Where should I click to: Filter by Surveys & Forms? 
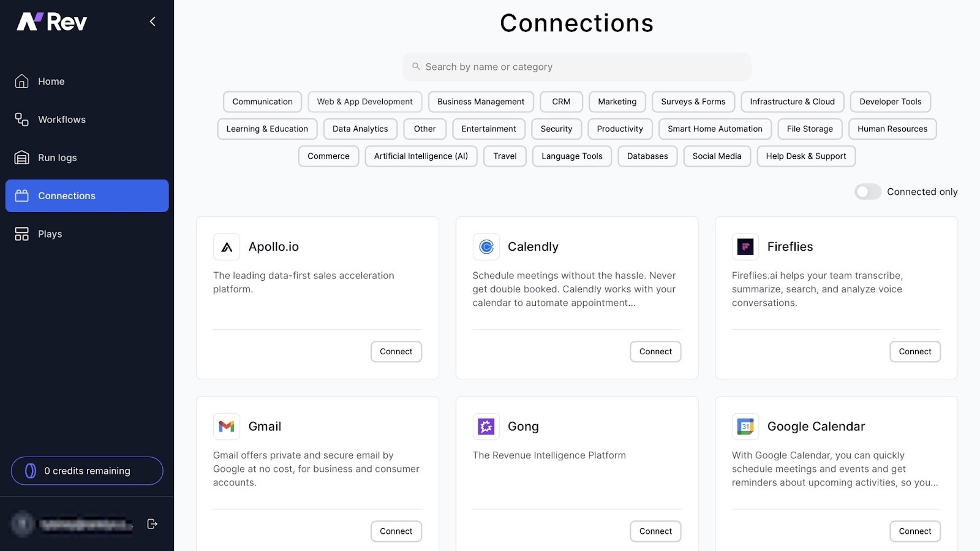693,102
